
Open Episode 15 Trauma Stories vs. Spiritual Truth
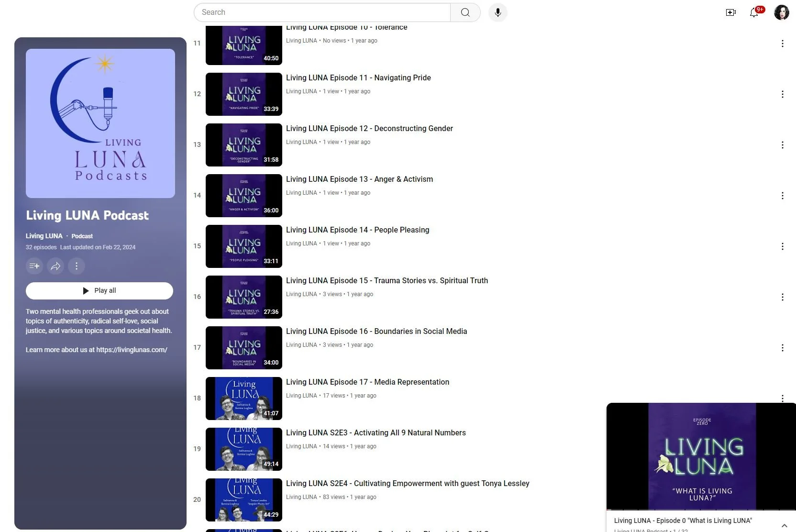[x=387, y=280]
